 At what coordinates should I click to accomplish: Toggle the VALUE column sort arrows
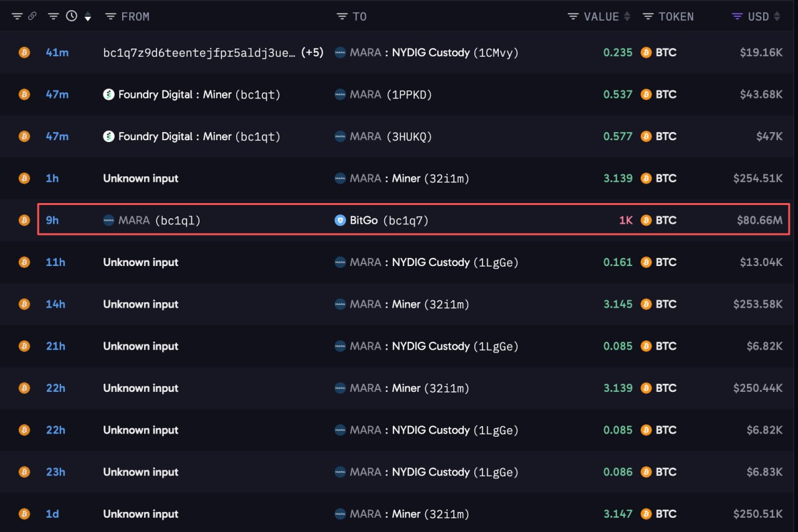(627, 17)
